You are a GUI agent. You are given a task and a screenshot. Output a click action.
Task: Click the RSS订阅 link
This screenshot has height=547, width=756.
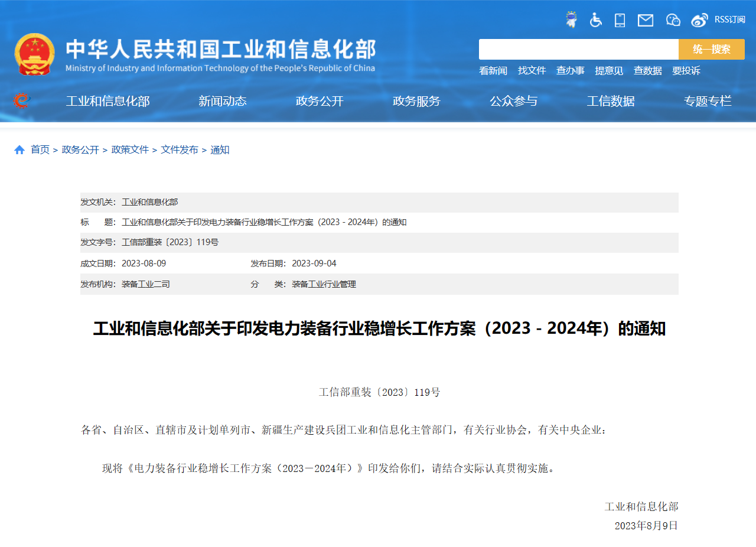click(x=729, y=19)
